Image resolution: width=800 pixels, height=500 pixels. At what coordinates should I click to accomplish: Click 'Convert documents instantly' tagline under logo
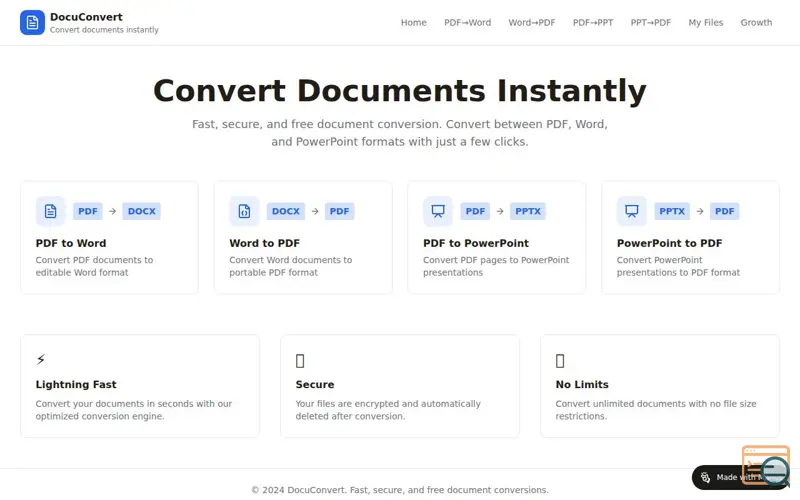104,30
